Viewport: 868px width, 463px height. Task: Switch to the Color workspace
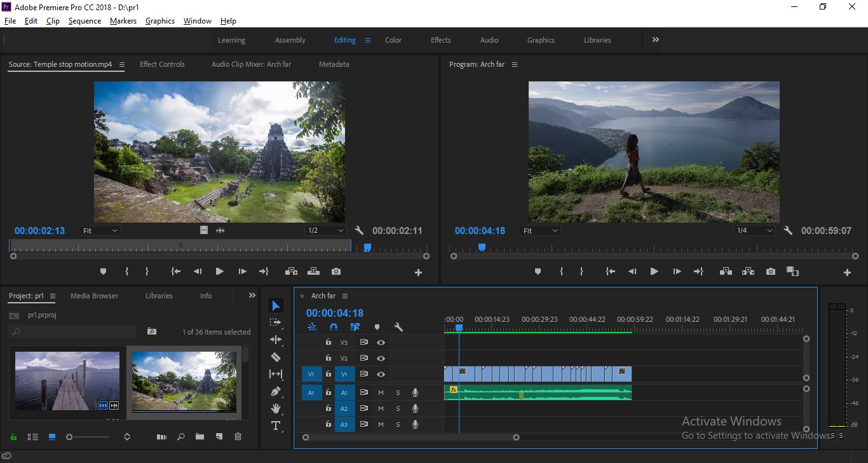click(x=393, y=40)
